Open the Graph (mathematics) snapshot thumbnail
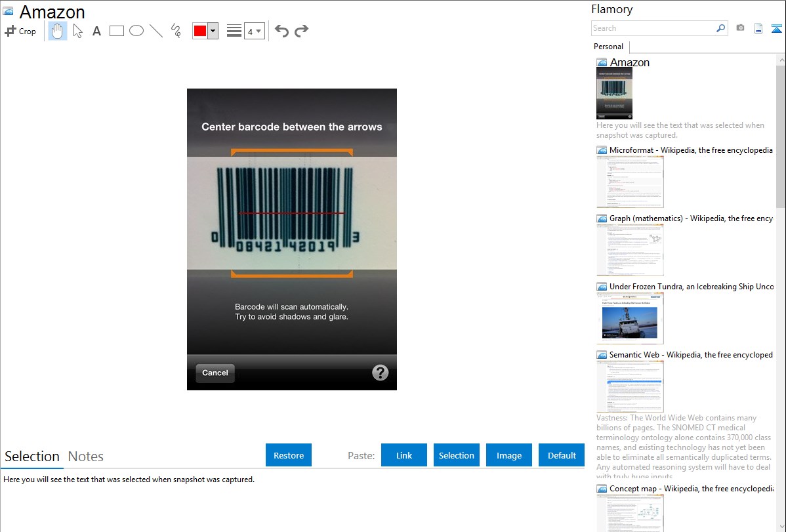 tap(630, 250)
